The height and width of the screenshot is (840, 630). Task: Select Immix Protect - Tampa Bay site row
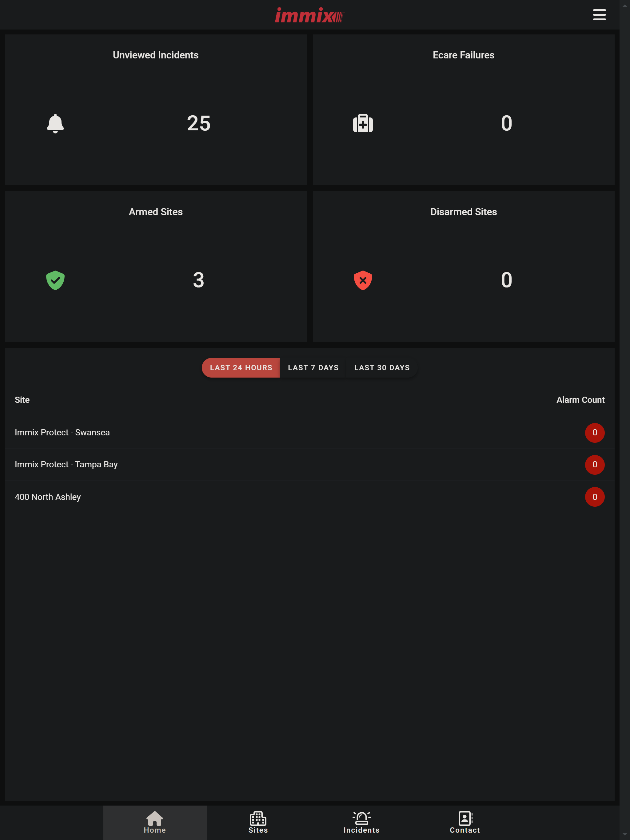[309, 465]
